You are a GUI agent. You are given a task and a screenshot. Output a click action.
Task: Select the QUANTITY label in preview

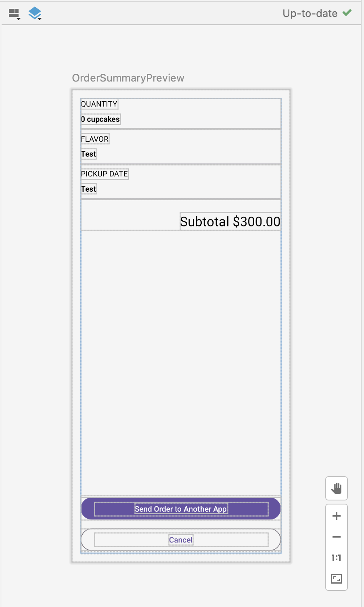(x=99, y=104)
